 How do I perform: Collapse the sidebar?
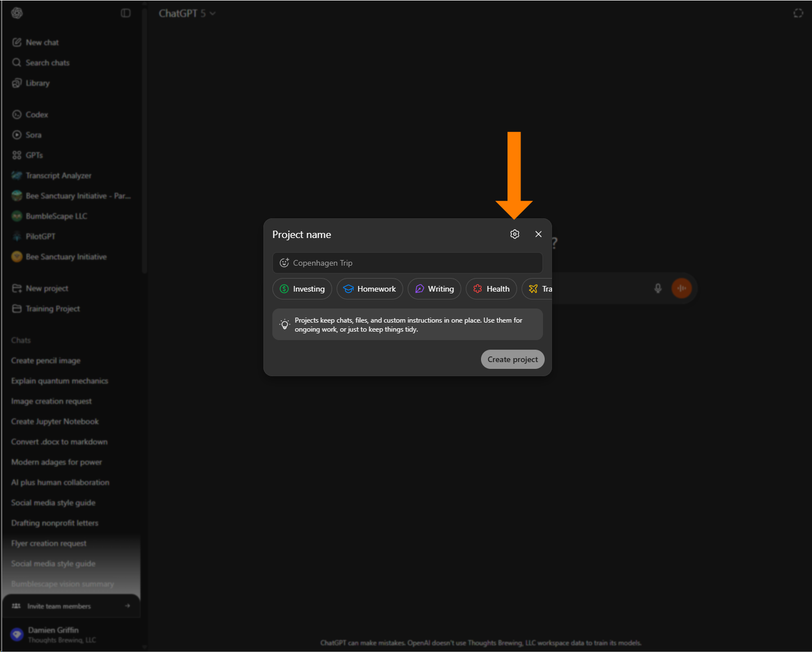coord(125,12)
